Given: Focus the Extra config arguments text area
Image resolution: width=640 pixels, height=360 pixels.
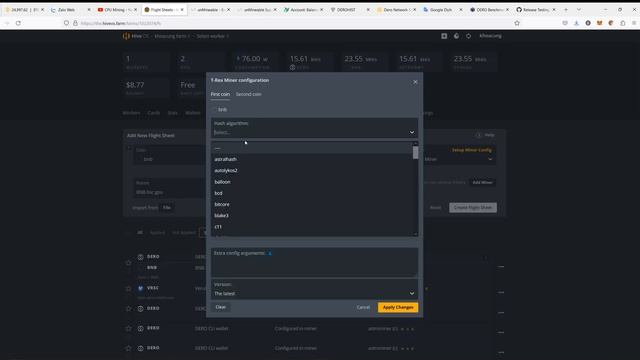Looking at the screenshot, I should pos(314,262).
